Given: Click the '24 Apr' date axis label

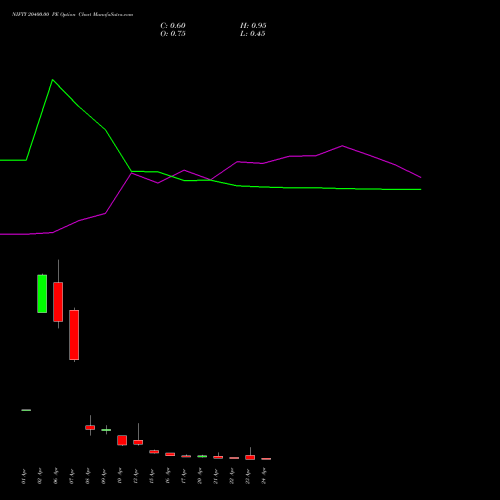Looking at the screenshot, I should [264, 476].
